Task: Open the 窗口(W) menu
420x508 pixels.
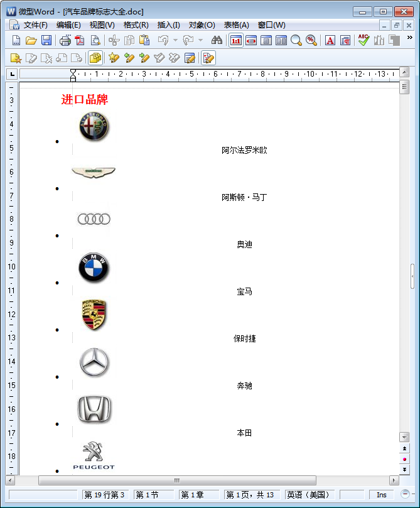Action: pos(271,25)
